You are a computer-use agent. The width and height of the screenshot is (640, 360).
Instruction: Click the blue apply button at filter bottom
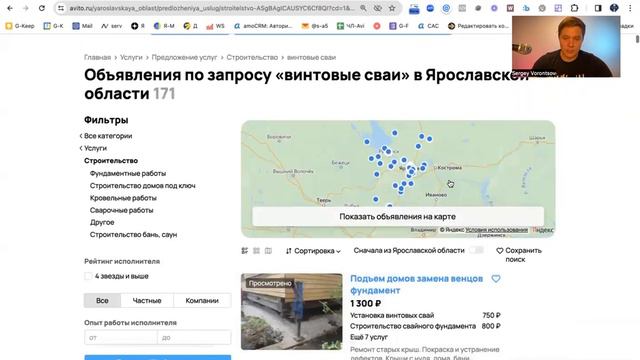click(158, 358)
